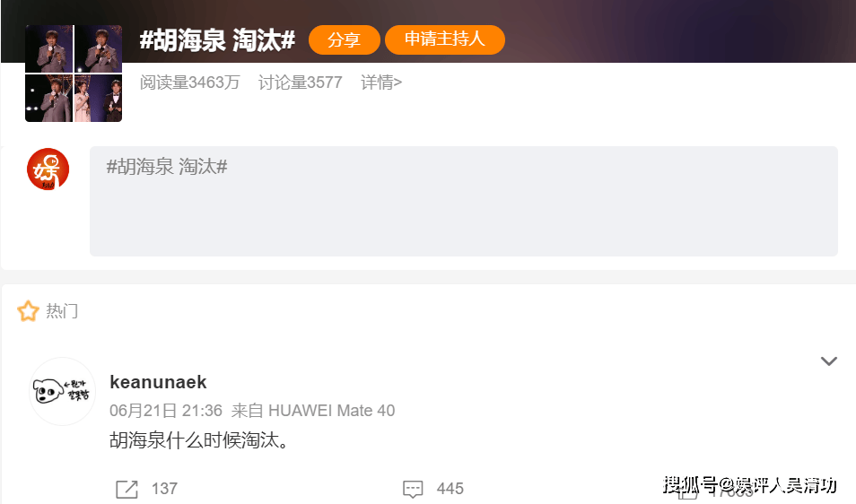Open bottom-left photo in topic collage
This screenshot has width=856, height=504.
coord(49,98)
